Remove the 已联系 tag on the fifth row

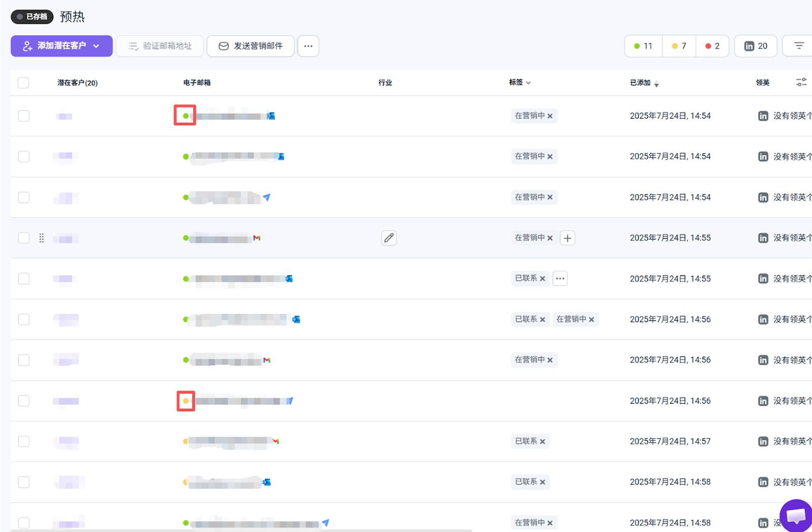tap(543, 278)
